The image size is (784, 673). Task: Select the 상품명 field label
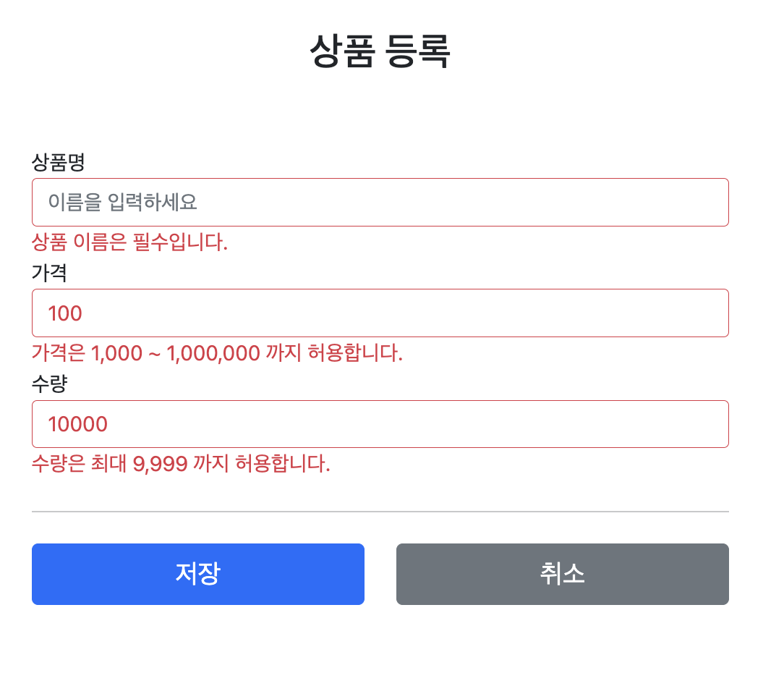point(58,164)
